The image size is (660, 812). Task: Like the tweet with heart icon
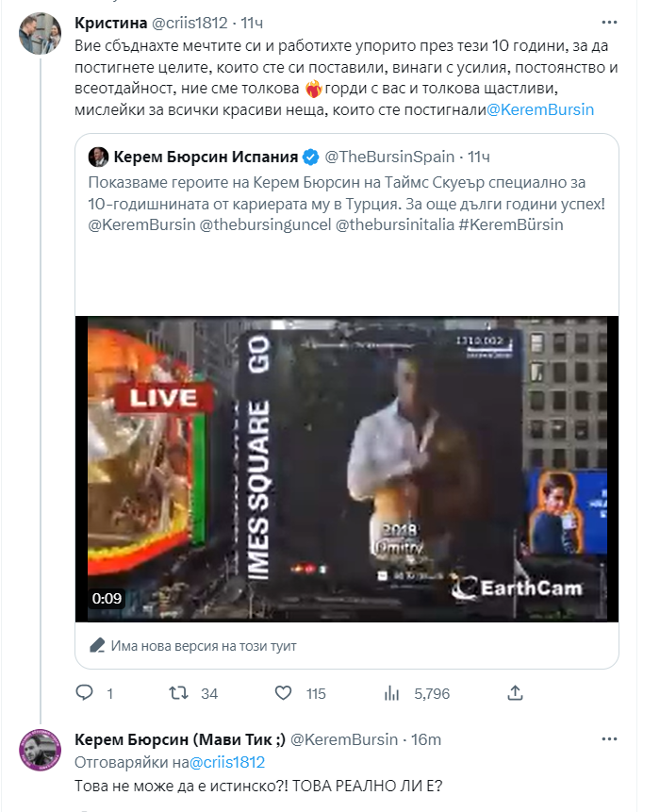point(282,693)
